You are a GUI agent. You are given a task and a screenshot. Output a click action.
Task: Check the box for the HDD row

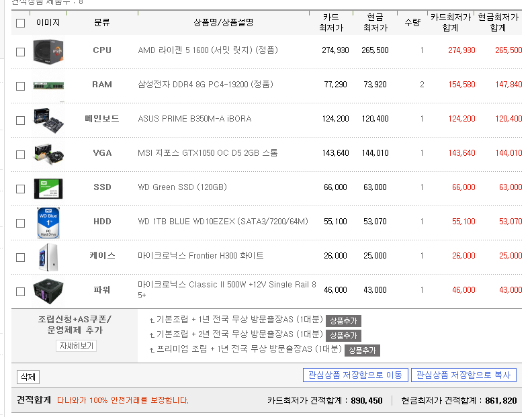click(x=20, y=223)
